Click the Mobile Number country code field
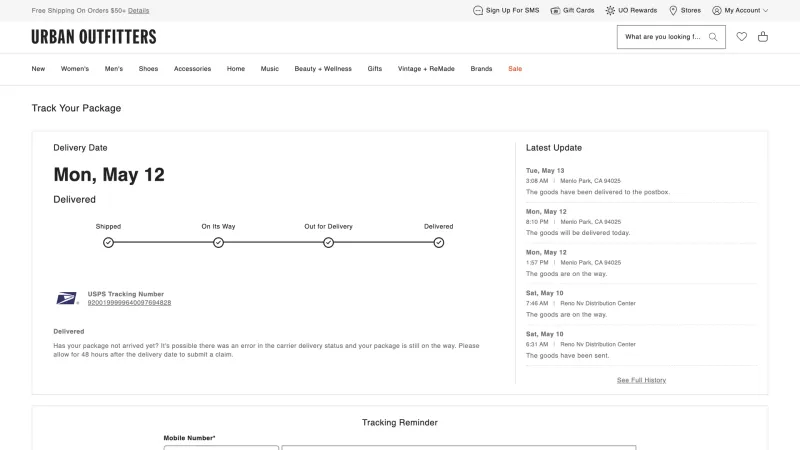Image resolution: width=800 pixels, height=450 pixels. tap(221, 447)
